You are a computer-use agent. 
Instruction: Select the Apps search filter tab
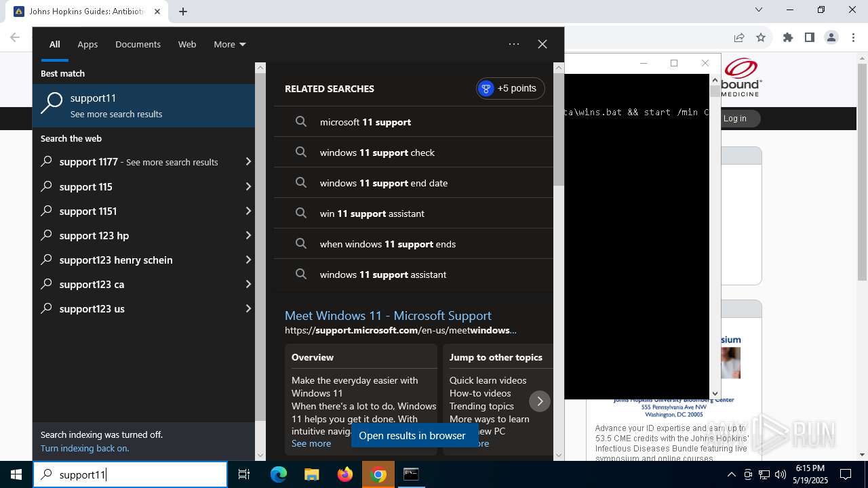tap(87, 44)
